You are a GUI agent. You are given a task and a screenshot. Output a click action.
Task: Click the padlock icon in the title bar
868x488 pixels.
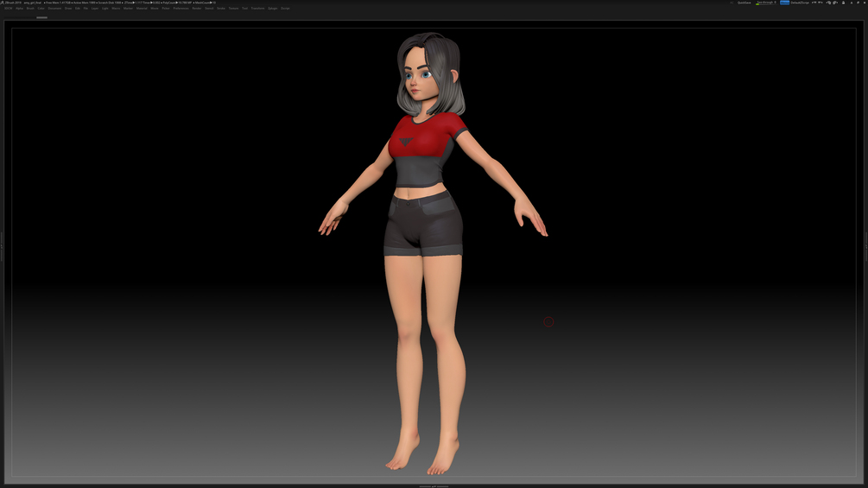(843, 3)
